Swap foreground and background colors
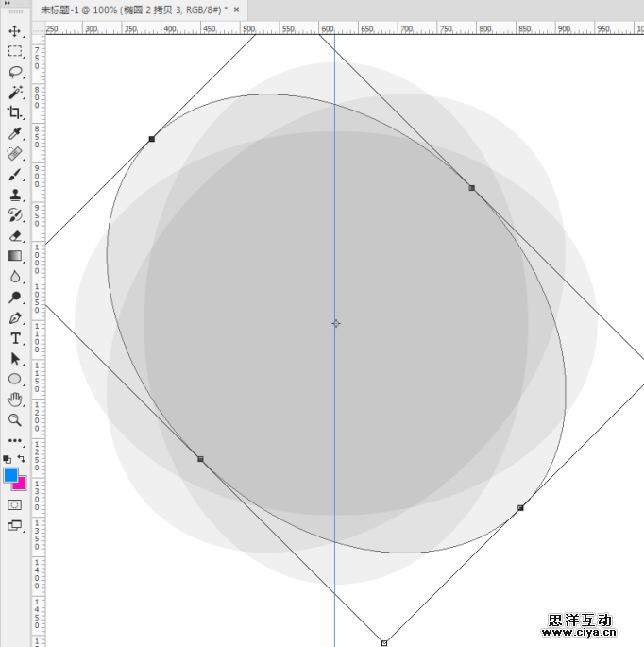Screen dimensions: 644x647 tap(22, 458)
